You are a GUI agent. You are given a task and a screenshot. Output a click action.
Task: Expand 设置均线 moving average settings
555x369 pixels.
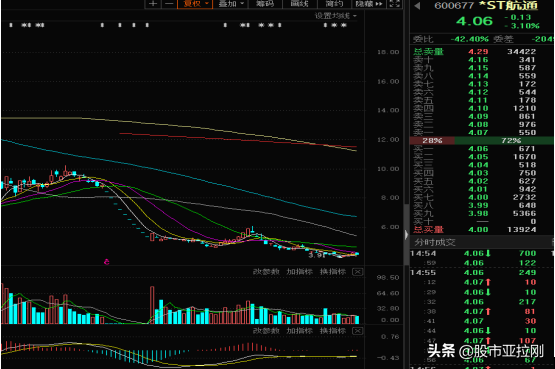(x=336, y=16)
